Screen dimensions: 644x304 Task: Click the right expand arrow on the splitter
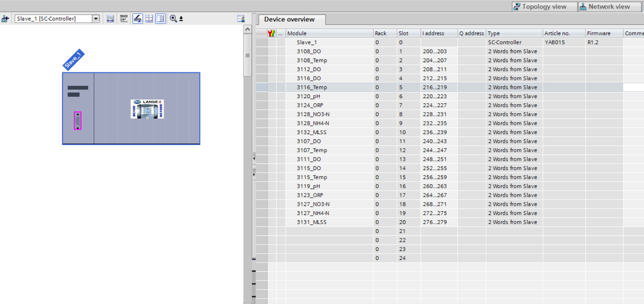click(x=254, y=174)
